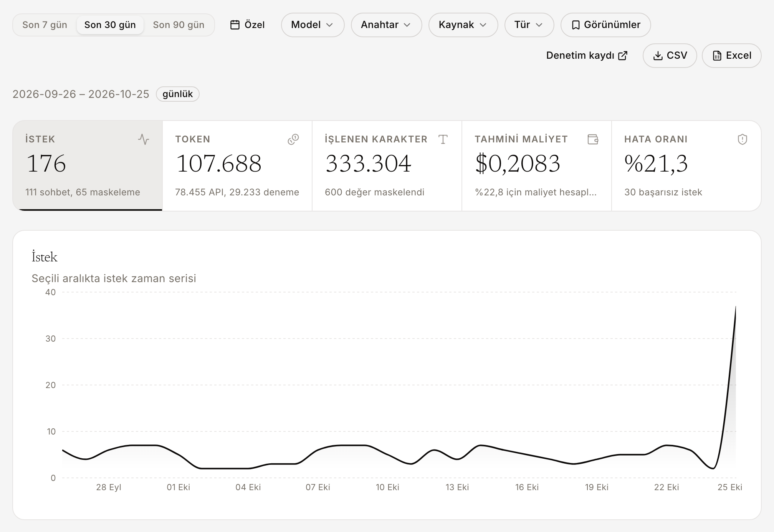Click the '%22,8 için maliyet hesapl...' text

click(x=536, y=192)
